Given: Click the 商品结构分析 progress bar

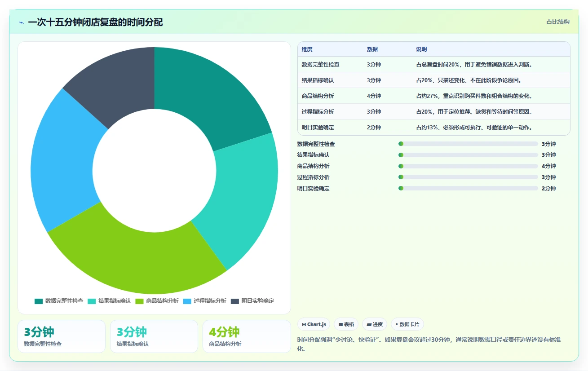Looking at the screenshot, I should click(x=468, y=166).
